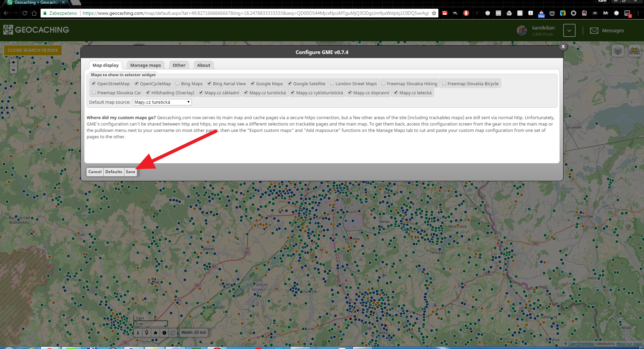Image resolution: width=644 pixels, height=349 pixels.
Task: Uncheck the OpenCycleMap checkbox
Action: click(x=137, y=84)
